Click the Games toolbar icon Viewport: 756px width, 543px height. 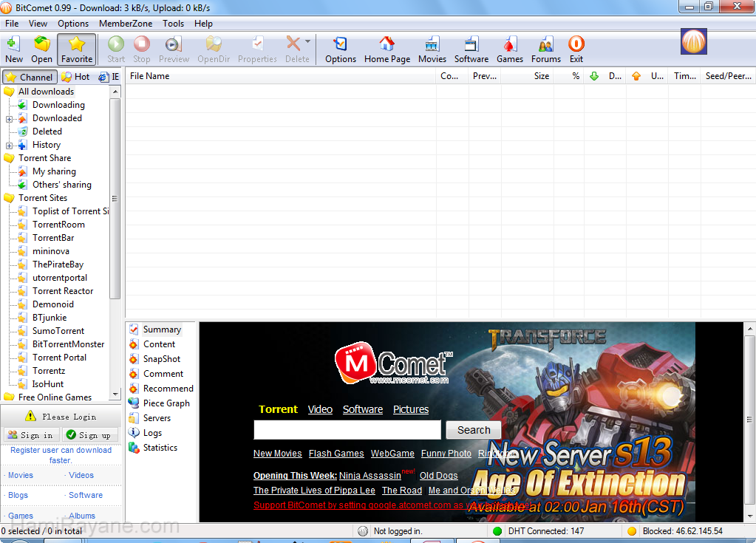point(510,49)
